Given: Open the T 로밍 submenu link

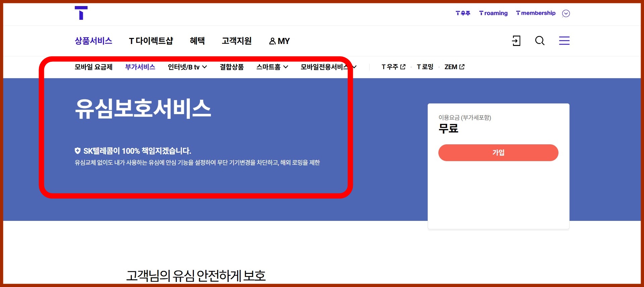Looking at the screenshot, I should pyautogui.click(x=425, y=67).
